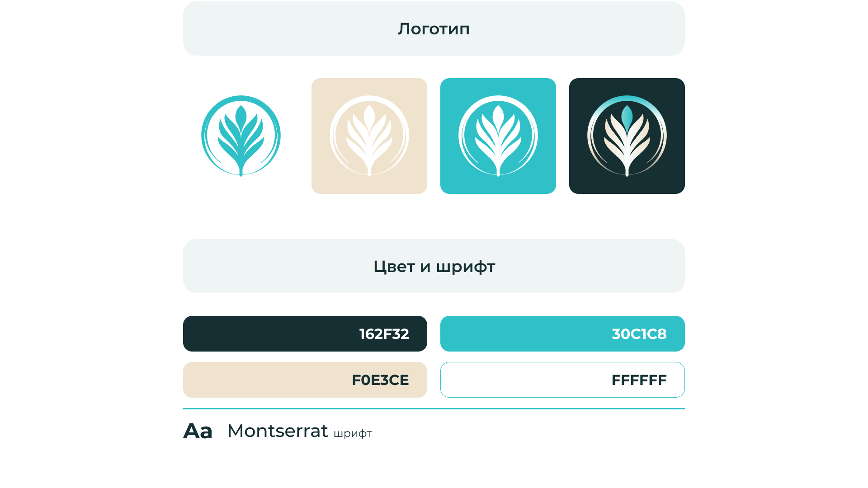Click the teal divider line above the font row

434,408
